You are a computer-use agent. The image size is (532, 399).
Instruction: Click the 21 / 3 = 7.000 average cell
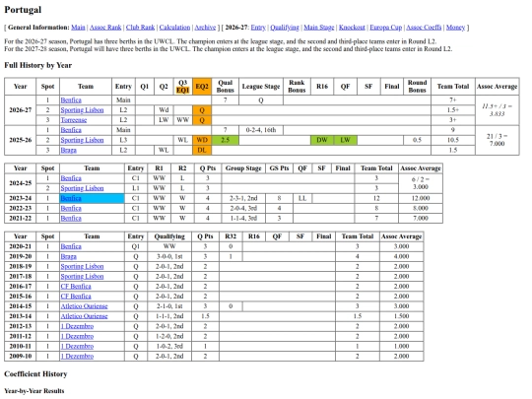pos(498,140)
